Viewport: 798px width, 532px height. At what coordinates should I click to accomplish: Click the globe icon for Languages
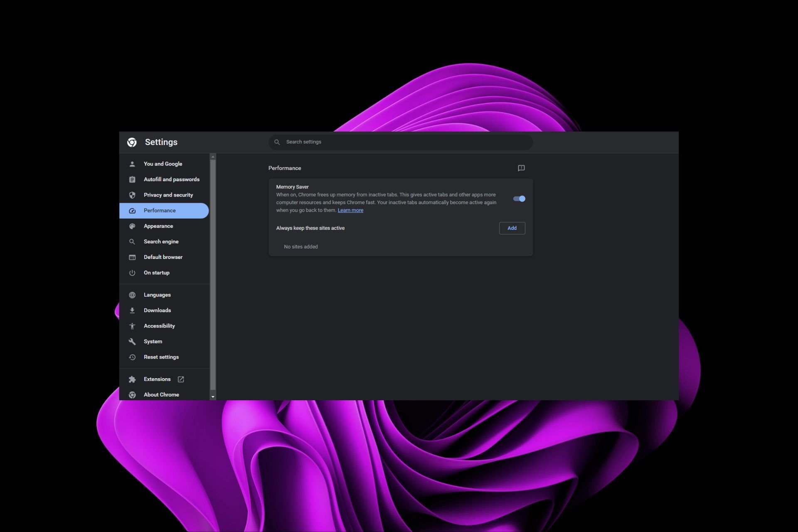click(132, 295)
